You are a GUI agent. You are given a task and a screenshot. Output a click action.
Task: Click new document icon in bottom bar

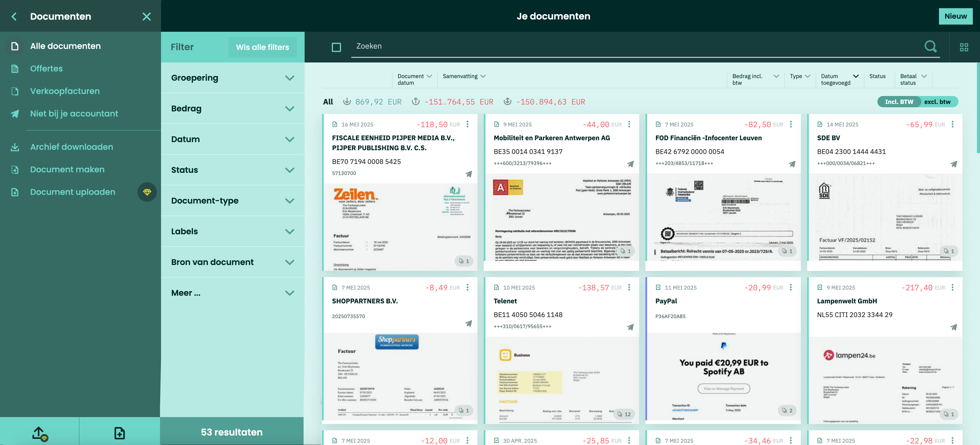(x=119, y=432)
